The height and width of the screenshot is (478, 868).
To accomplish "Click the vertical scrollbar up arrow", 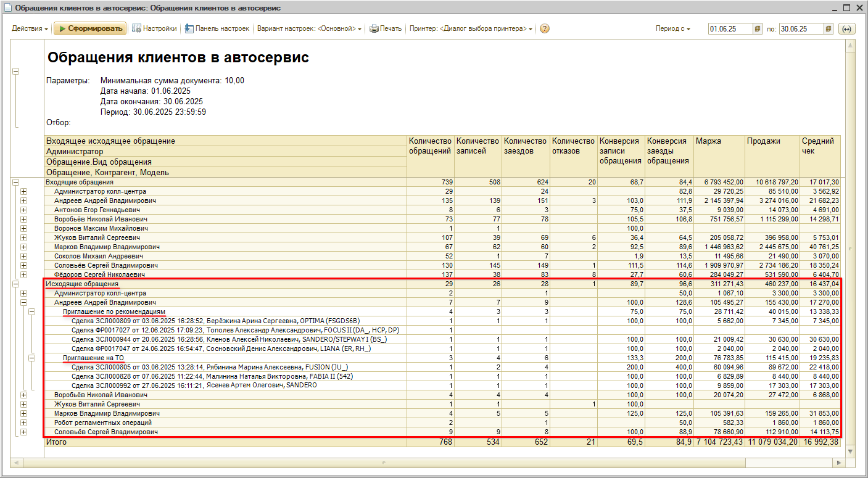I will click(x=850, y=47).
